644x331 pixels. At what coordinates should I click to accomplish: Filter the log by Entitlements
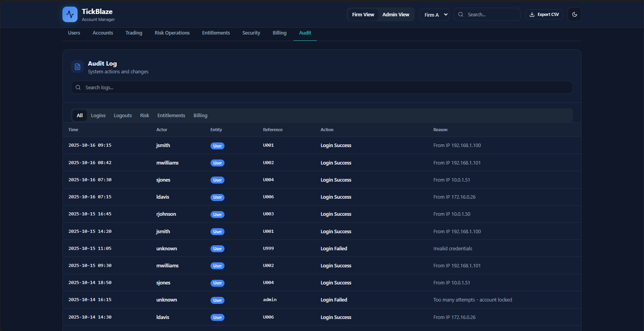[171, 115]
